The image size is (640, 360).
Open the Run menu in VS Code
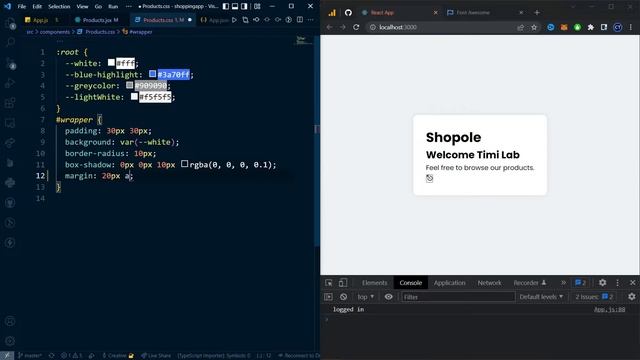(113, 7)
